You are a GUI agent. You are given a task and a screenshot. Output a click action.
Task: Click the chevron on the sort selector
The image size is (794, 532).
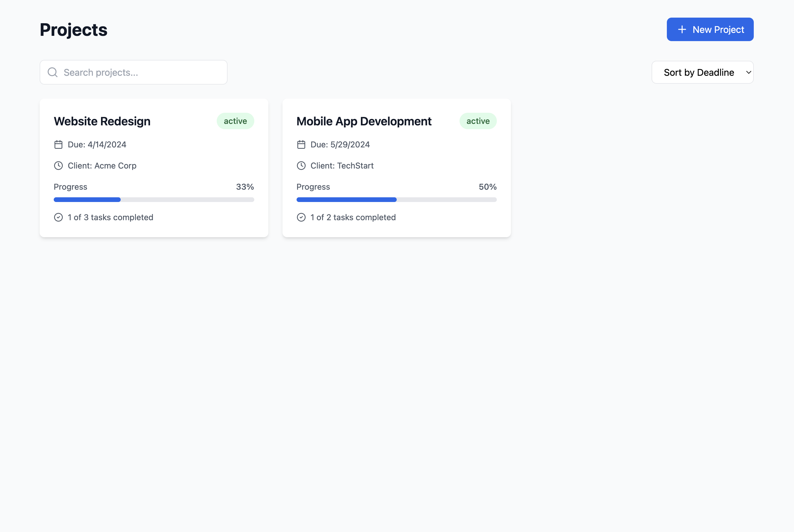[748, 72]
